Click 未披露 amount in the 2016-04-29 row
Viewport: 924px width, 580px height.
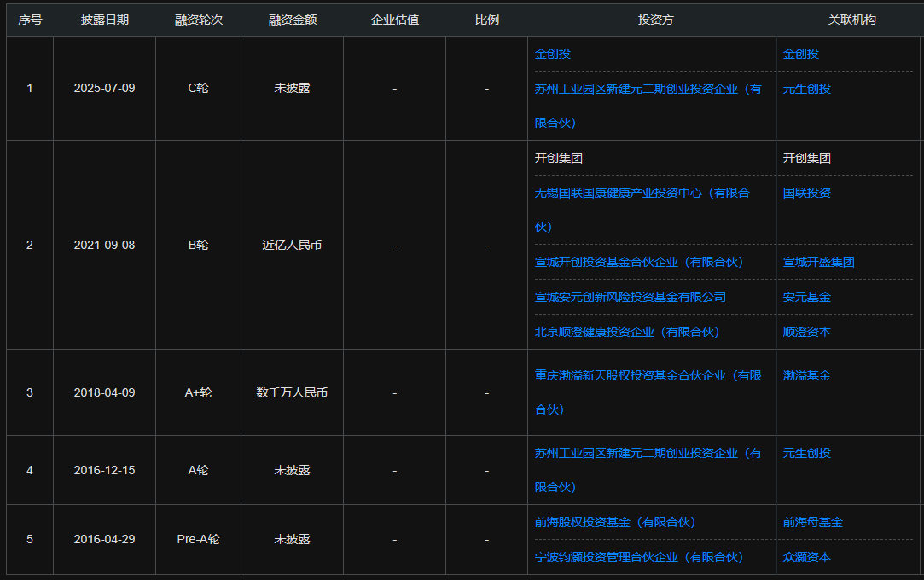click(x=292, y=539)
